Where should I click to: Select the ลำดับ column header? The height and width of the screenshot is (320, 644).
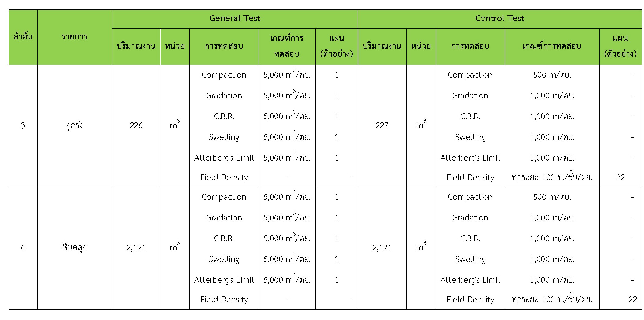(x=23, y=37)
